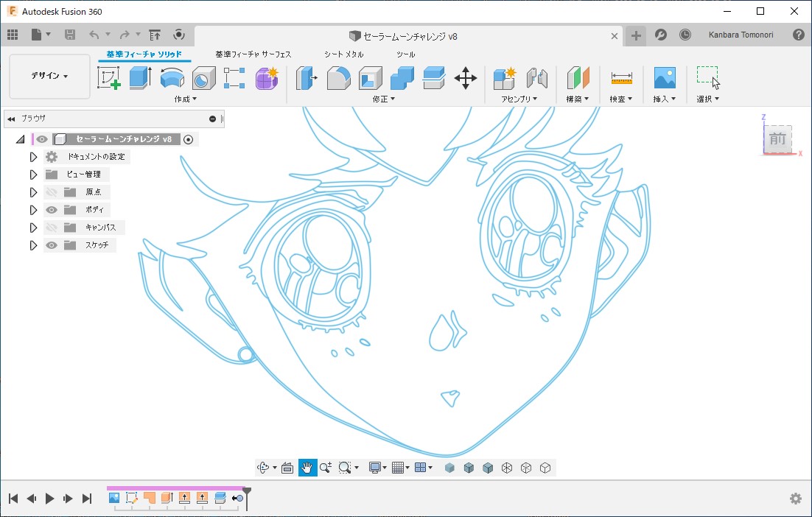Play the timeline history
The image size is (812, 517).
(x=49, y=499)
